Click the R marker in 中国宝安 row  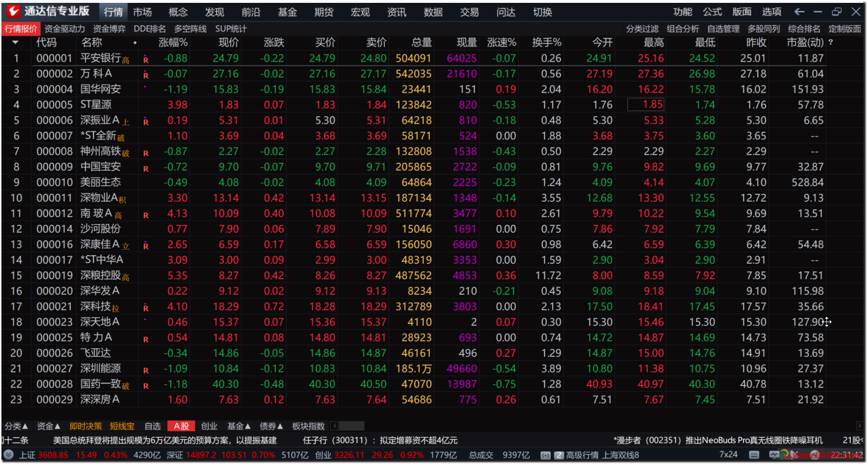click(x=146, y=169)
